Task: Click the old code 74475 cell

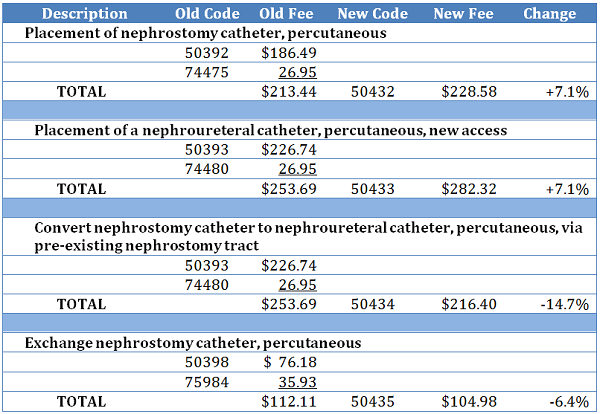Action: [x=207, y=72]
